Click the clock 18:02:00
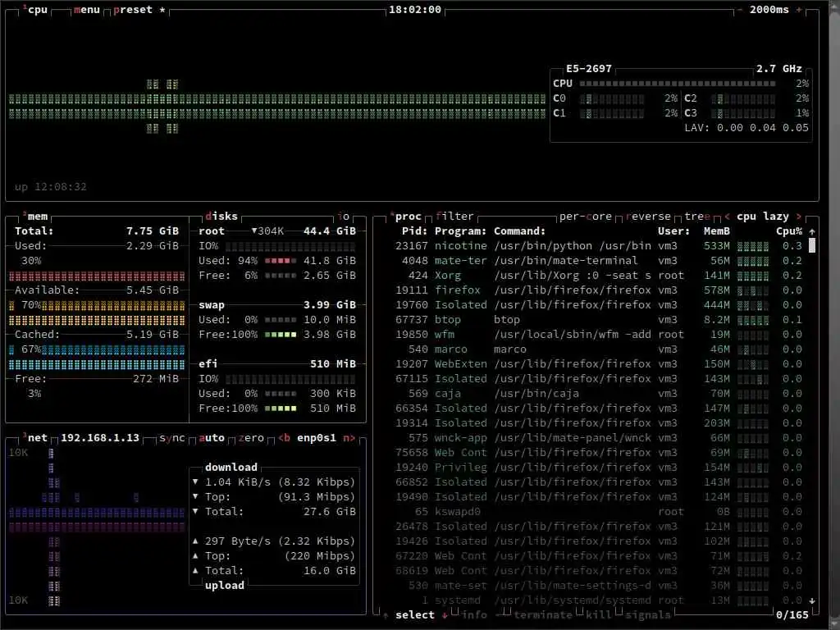The height and width of the screenshot is (630, 840). (x=414, y=10)
